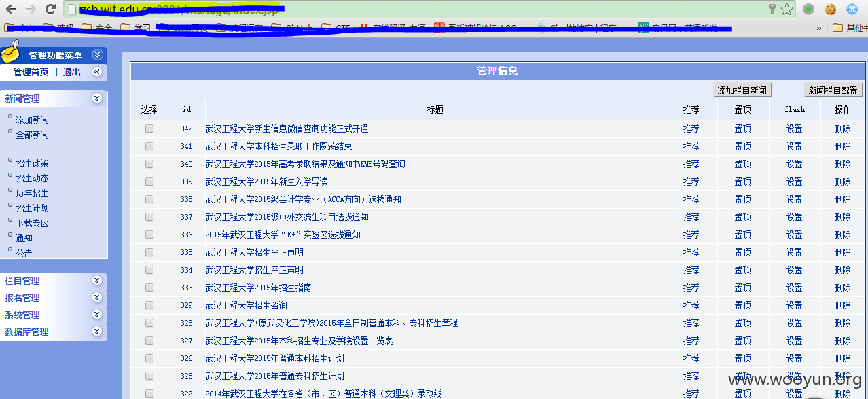Click the browser forward arrow
The height and width of the screenshot is (399, 868).
click(x=31, y=9)
